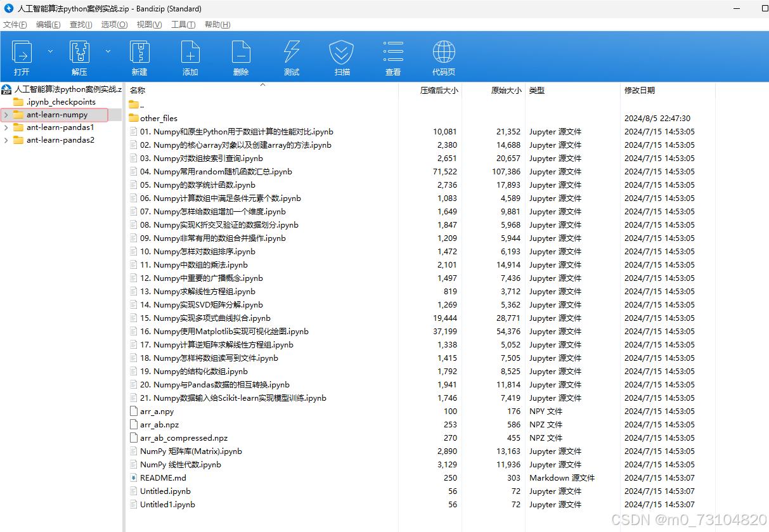The width and height of the screenshot is (769, 532).
Task: Click the 添加 (Add) toolbar icon
Action: pos(190,51)
